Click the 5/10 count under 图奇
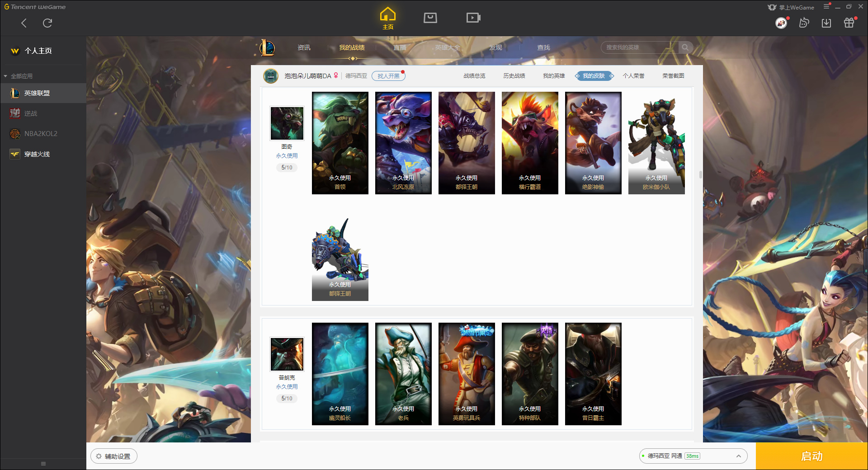868x470 pixels. point(287,168)
